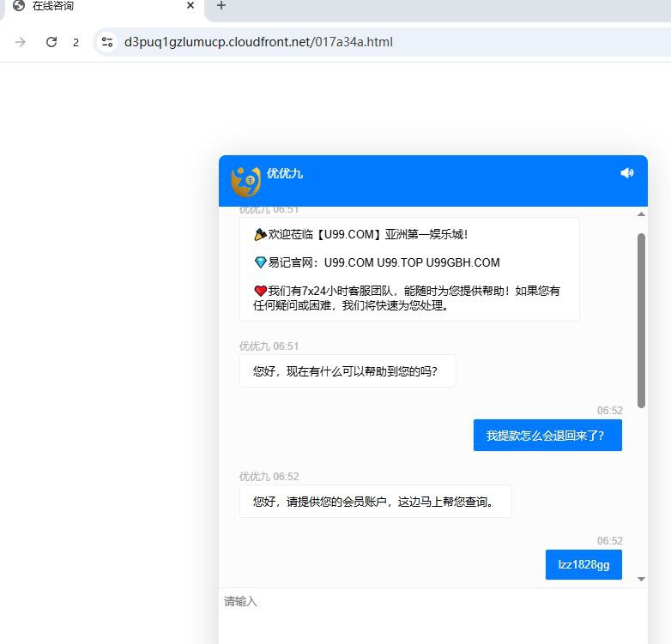The width and height of the screenshot is (671, 644).
Task: Mute the chat notification sound speaker icon
Action: pyautogui.click(x=626, y=173)
